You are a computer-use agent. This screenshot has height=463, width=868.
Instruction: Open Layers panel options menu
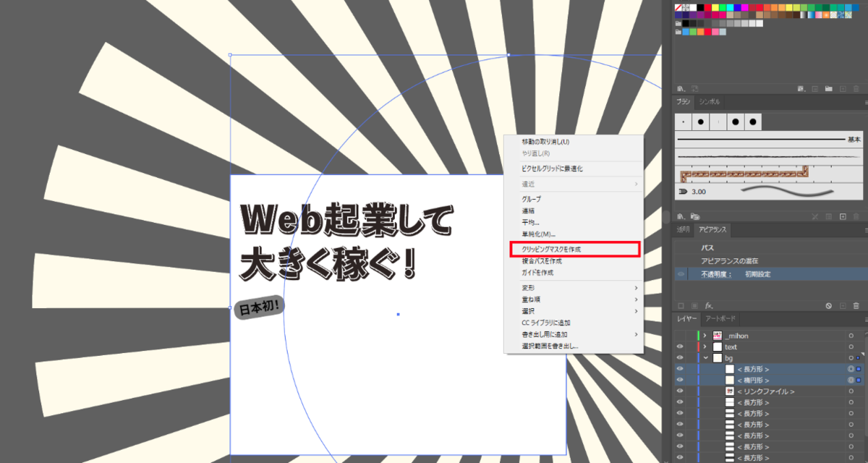[x=866, y=319]
